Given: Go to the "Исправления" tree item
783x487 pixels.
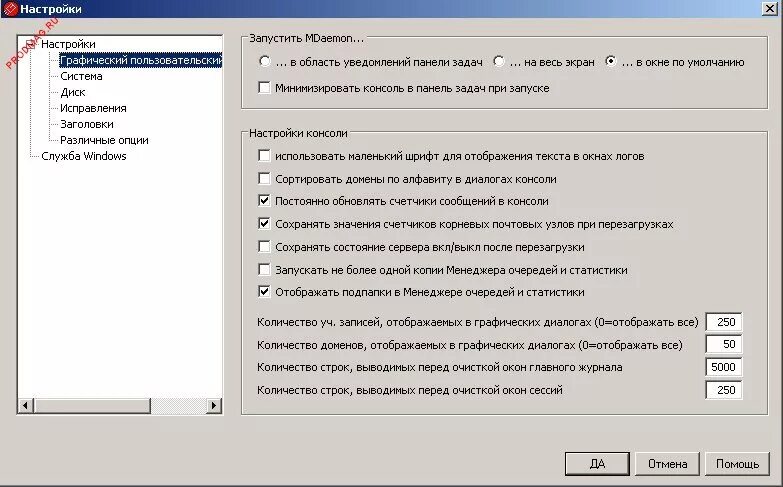Looking at the screenshot, I should tap(93, 108).
